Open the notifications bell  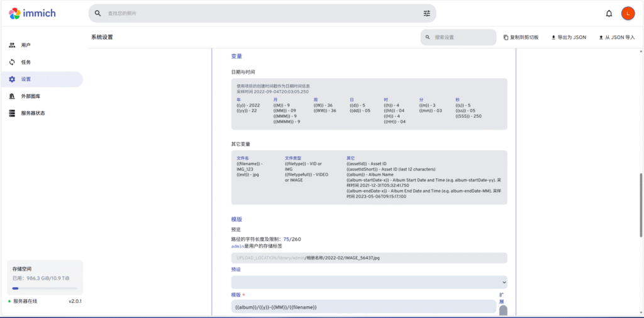[x=609, y=13]
